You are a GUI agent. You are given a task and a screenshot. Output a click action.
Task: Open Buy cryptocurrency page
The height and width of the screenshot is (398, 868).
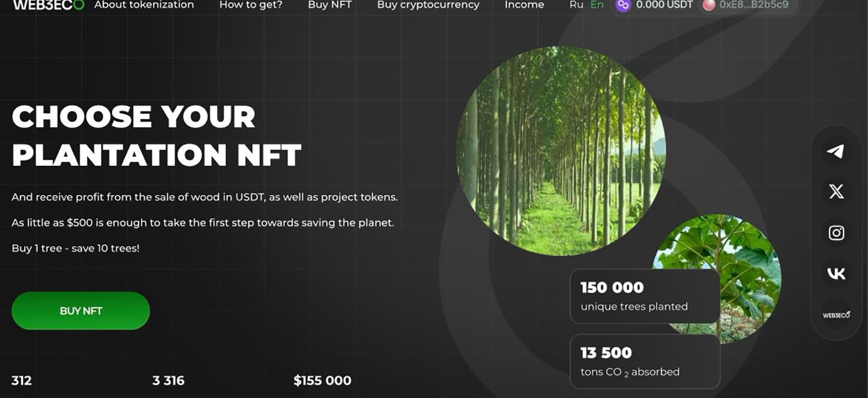pos(428,5)
